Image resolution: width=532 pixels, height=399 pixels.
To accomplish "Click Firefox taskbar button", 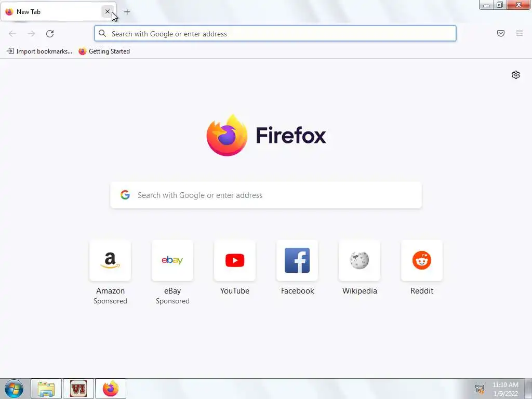I will (x=111, y=389).
